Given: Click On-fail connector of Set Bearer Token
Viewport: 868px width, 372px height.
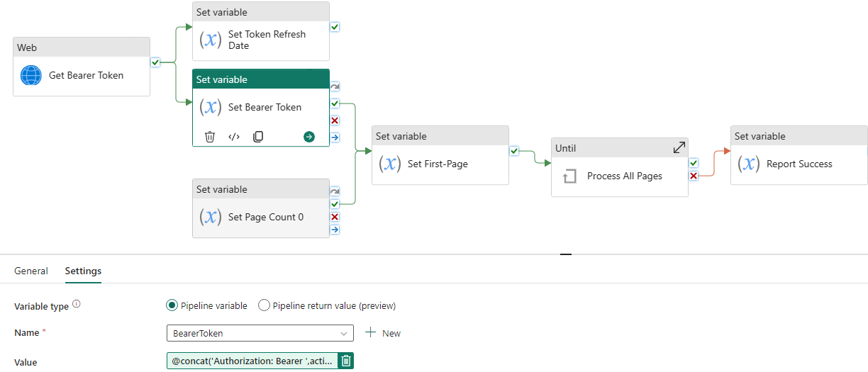Looking at the screenshot, I should tap(335, 120).
